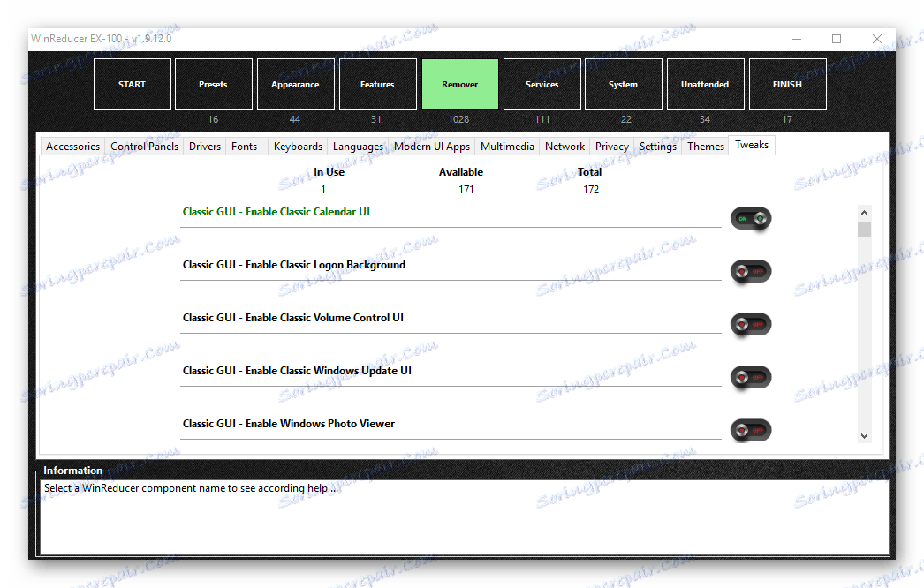Switch to the Drivers tab
Image resolution: width=924 pixels, height=588 pixels.
pyautogui.click(x=204, y=146)
